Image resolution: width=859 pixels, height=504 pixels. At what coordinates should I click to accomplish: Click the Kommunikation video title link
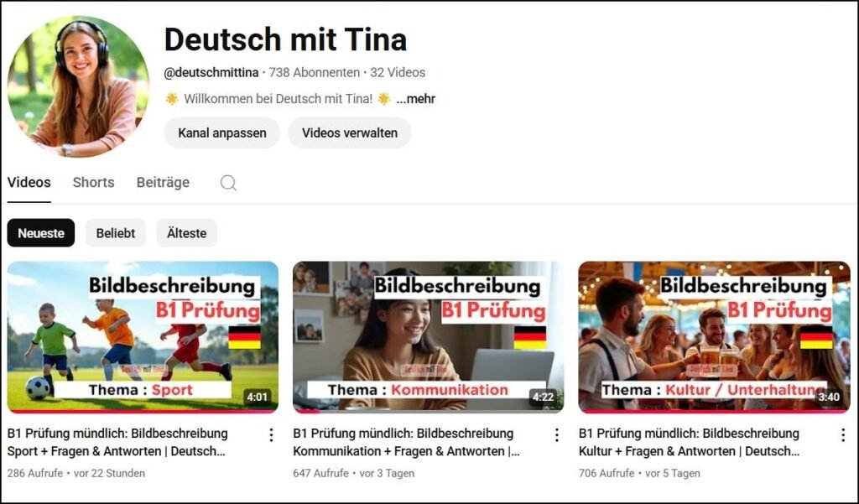[406, 443]
